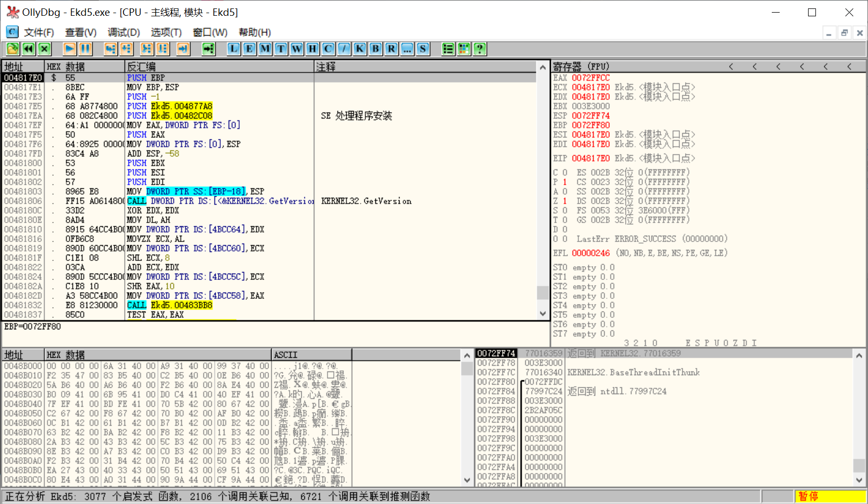
Task: Open the 帮助(H) menu
Action: click(254, 32)
